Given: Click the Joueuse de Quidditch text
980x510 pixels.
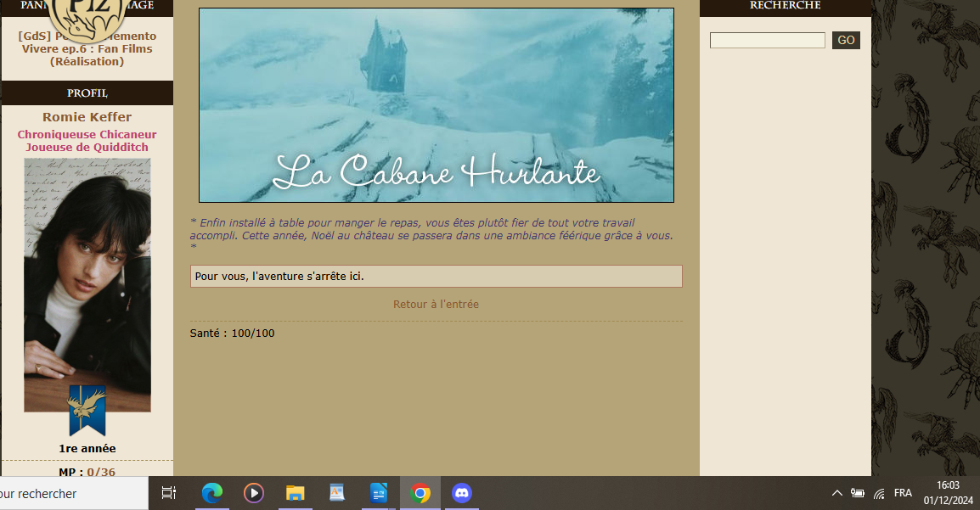Looking at the screenshot, I should (87, 148).
